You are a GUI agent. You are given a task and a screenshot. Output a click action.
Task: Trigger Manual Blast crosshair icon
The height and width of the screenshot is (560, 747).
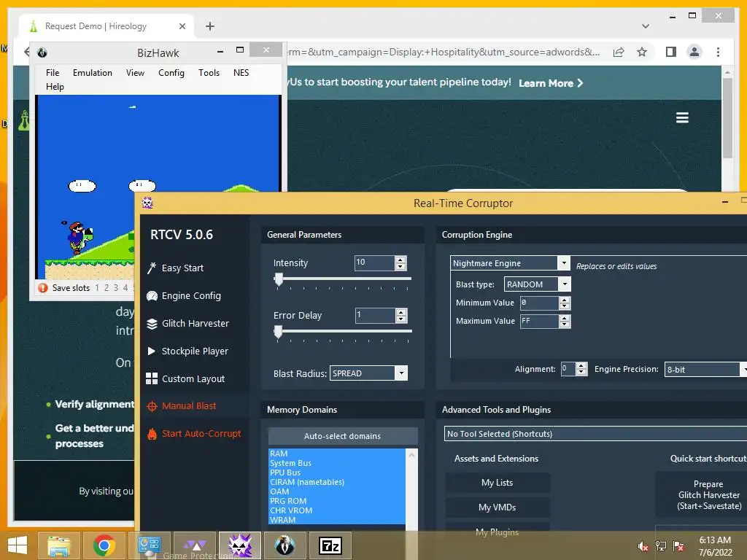coord(152,406)
